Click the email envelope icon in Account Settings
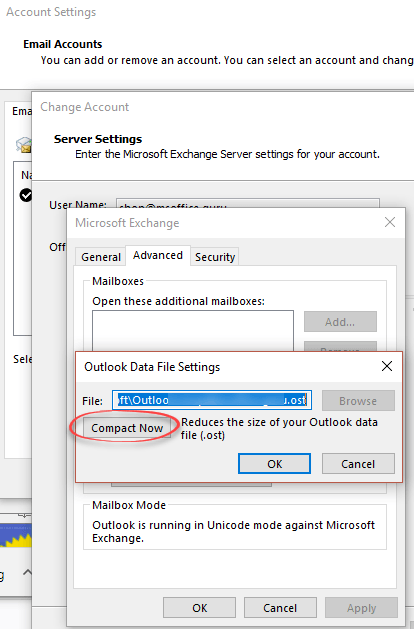The height and width of the screenshot is (629, 414). click(x=24, y=145)
